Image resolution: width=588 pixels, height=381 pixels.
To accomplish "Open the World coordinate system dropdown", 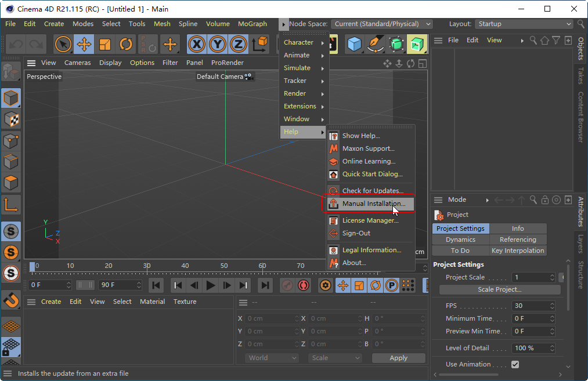I will click(x=272, y=358).
